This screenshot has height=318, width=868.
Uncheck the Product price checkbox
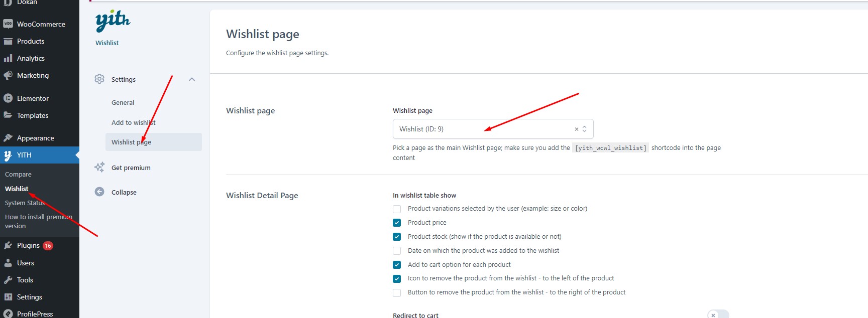point(397,223)
